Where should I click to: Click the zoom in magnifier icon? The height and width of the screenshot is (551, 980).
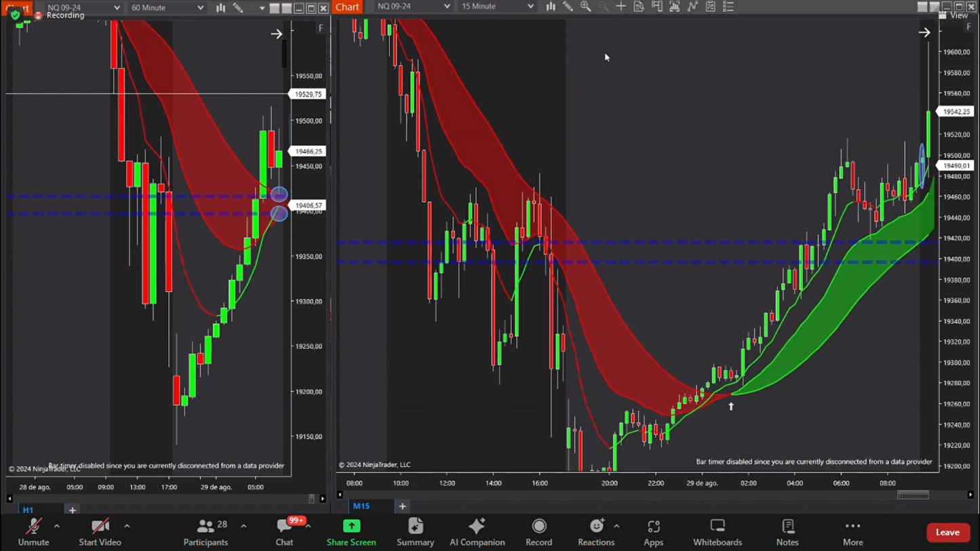click(586, 7)
